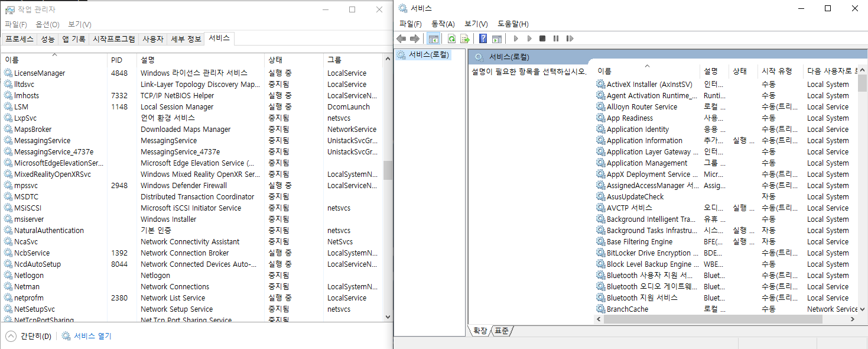The width and height of the screenshot is (868, 349).
Task: Click the Services list horizontal scrollbar
Action: point(713,319)
